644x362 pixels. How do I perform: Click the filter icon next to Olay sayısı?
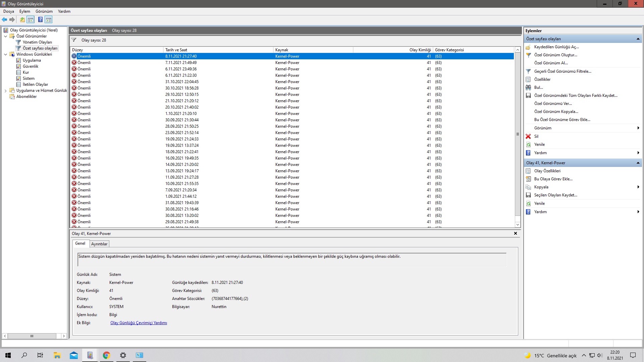tap(74, 40)
